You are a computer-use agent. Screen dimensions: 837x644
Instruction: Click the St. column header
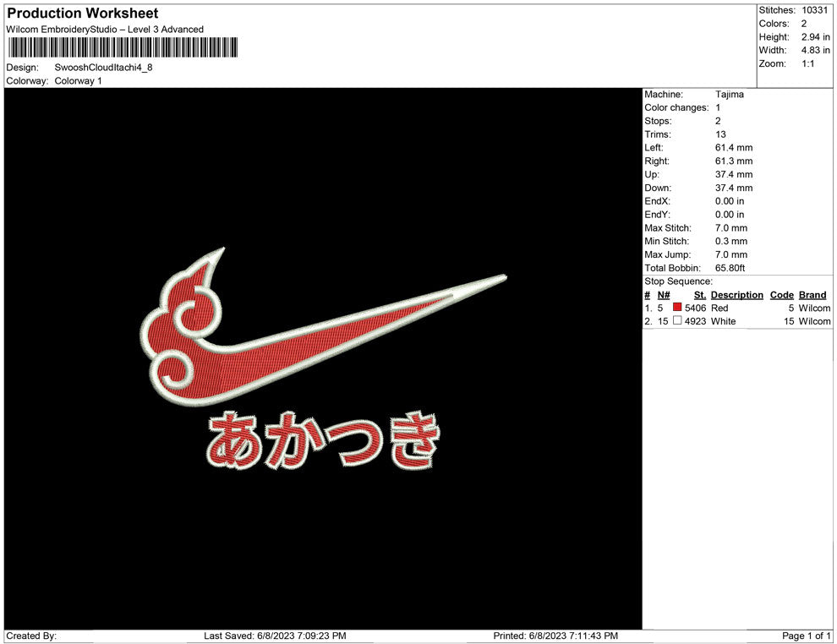(699, 295)
